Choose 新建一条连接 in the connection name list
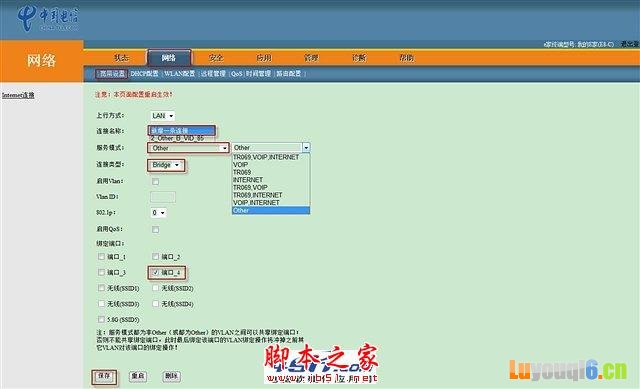This screenshot has width=640, height=389. coord(182,131)
